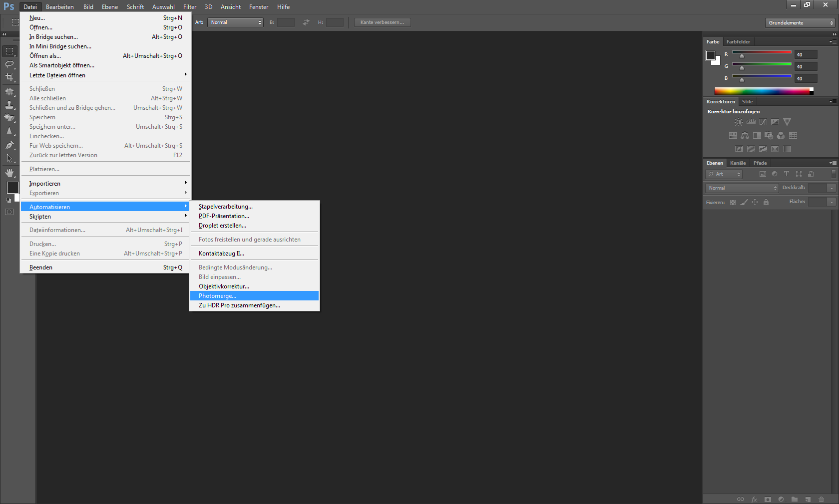This screenshot has height=504, width=839.
Task: Add a Curves adjustment
Action: (763, 122)
